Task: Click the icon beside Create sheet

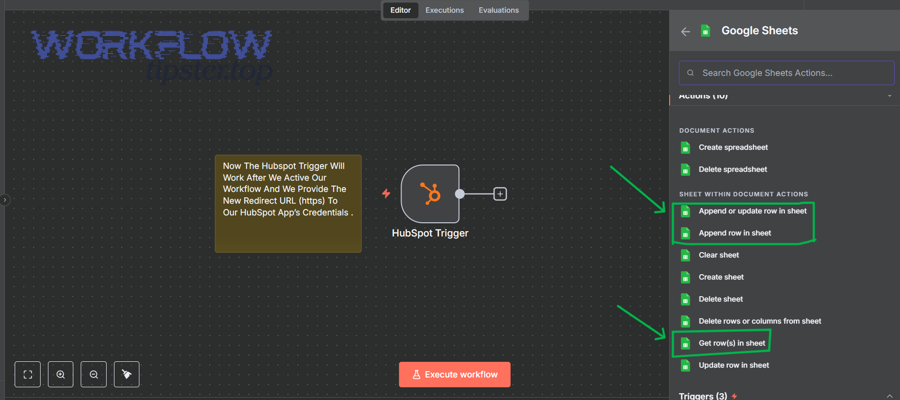Action: (x=685, y=277)
